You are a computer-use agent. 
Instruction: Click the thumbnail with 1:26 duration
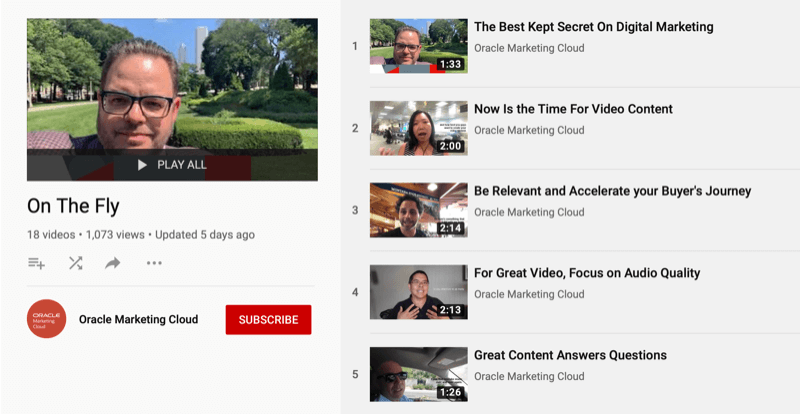click(x=418, y=374)
